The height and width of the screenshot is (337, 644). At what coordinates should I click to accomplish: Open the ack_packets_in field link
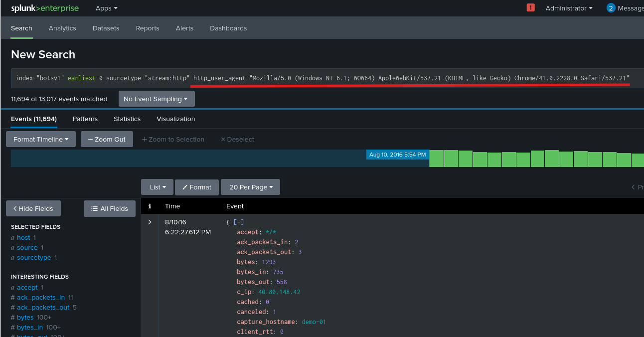pos(41,297)
